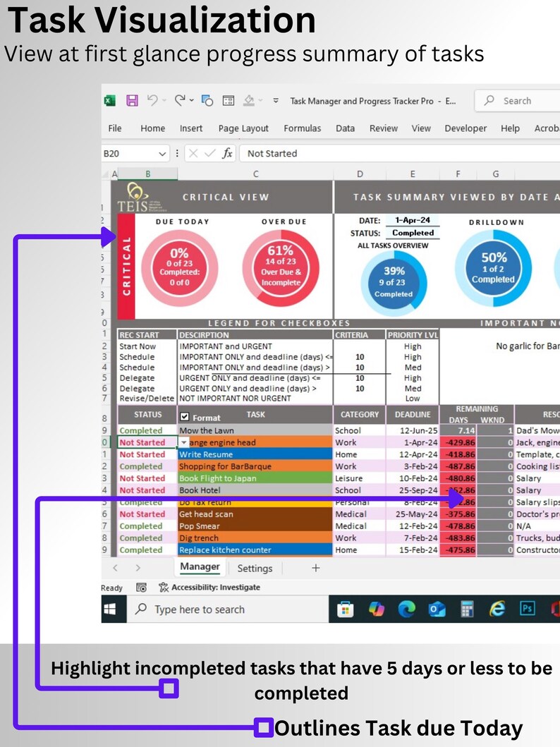Select the blue 'Write Resume' task cell
This screenshot has height=747, width=560.
click(255, 454)
